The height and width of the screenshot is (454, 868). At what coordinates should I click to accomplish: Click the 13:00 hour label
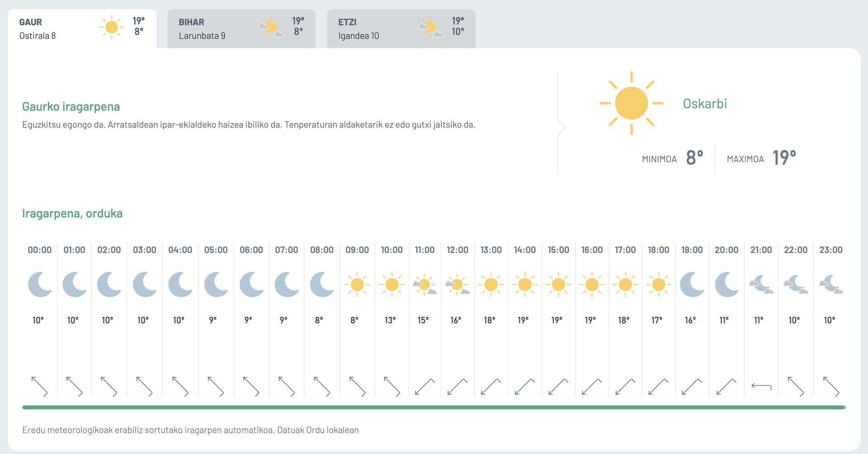[x=491, y=250]
